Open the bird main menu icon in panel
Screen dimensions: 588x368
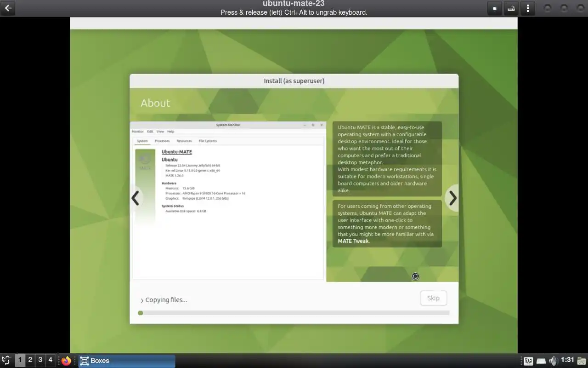pos(6,361)
